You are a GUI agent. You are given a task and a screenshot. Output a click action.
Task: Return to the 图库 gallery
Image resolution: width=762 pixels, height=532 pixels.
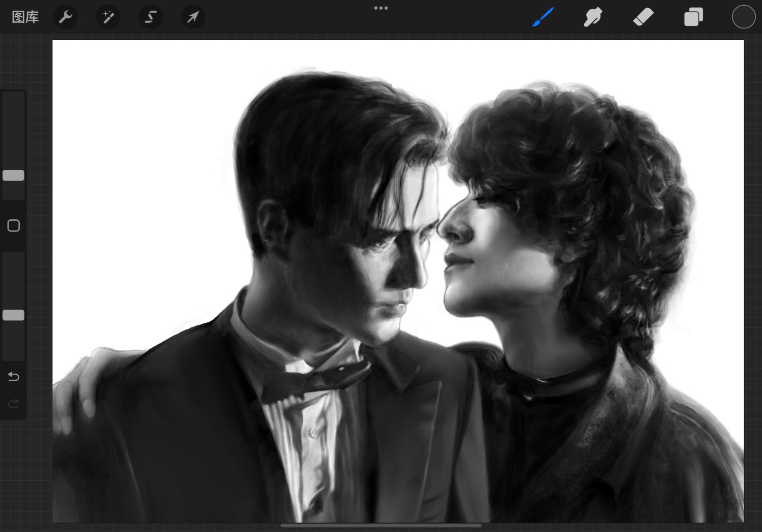click(x=25, y=17)
